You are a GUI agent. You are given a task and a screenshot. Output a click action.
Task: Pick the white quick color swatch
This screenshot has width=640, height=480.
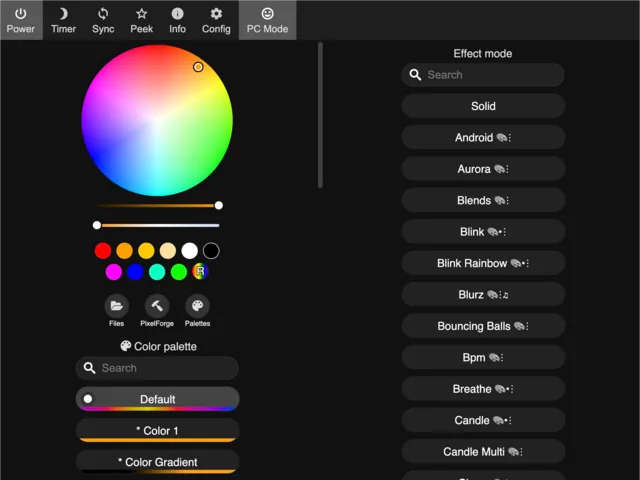click(189, 251)
